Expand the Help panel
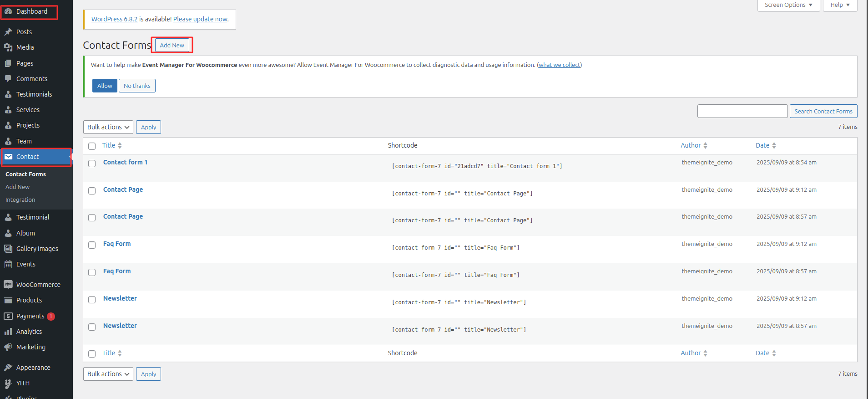The width and height of the screenshot is (868, 399). [840, 5]
